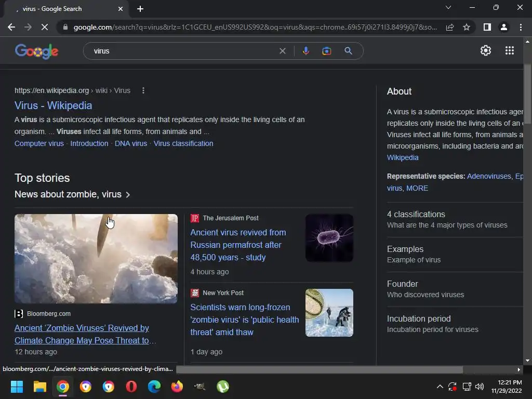The image size is (532, 399).
Task: Open clock and date panel
Action: point(506,387)
